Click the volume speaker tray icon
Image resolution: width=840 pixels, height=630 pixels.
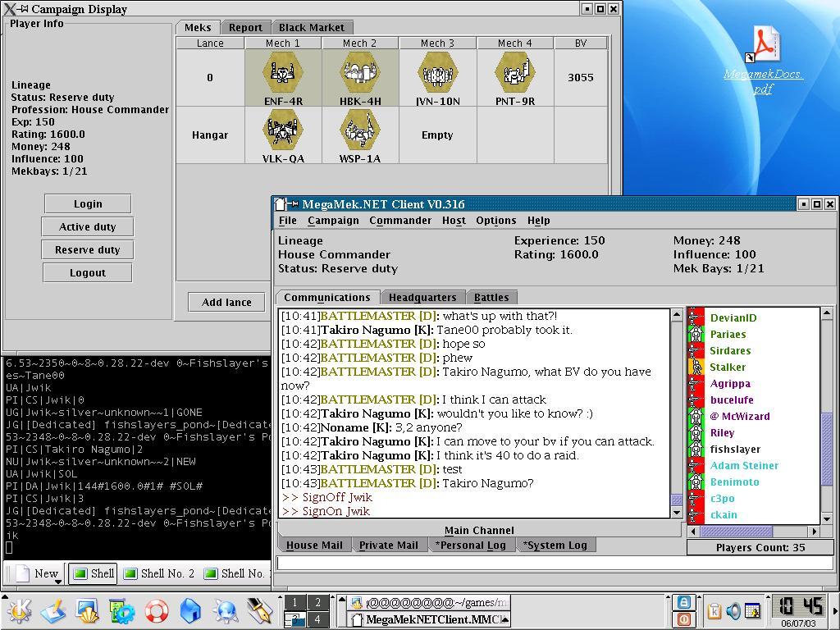[x=733, y=611]
